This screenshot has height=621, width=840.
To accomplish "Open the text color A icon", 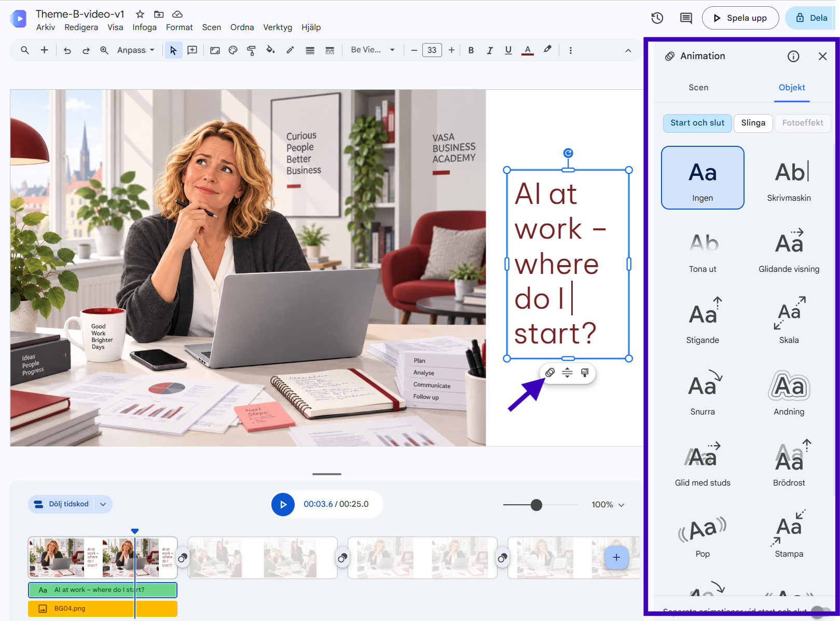I will [x=528, y=50].
